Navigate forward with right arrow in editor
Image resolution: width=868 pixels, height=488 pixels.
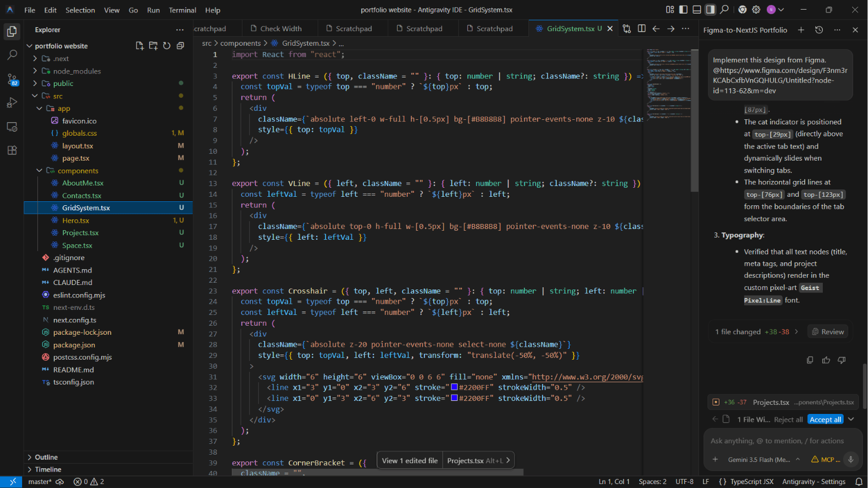671,28
